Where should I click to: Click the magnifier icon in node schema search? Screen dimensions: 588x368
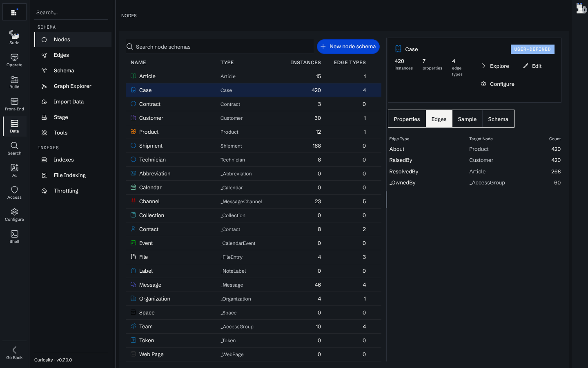(130, 47)
